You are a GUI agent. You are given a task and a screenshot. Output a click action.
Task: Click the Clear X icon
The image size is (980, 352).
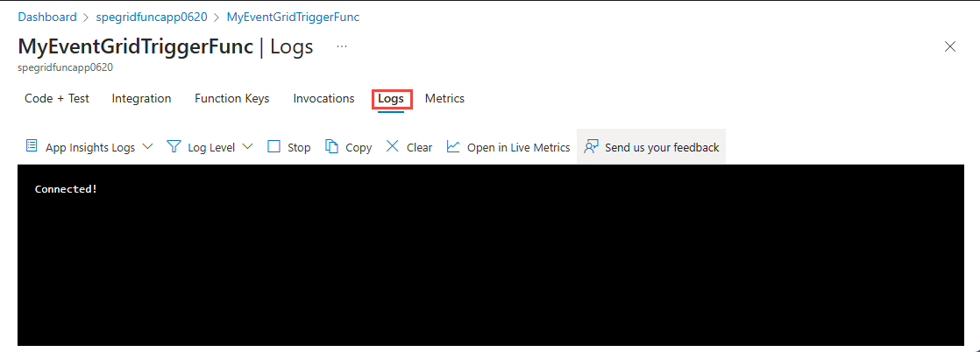point(393,146)
